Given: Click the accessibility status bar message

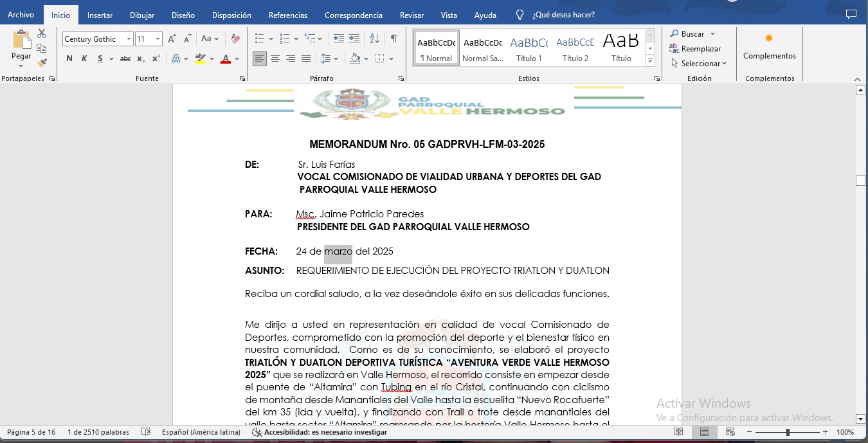Looking at the screenshot, I should [x=325, y=433].
